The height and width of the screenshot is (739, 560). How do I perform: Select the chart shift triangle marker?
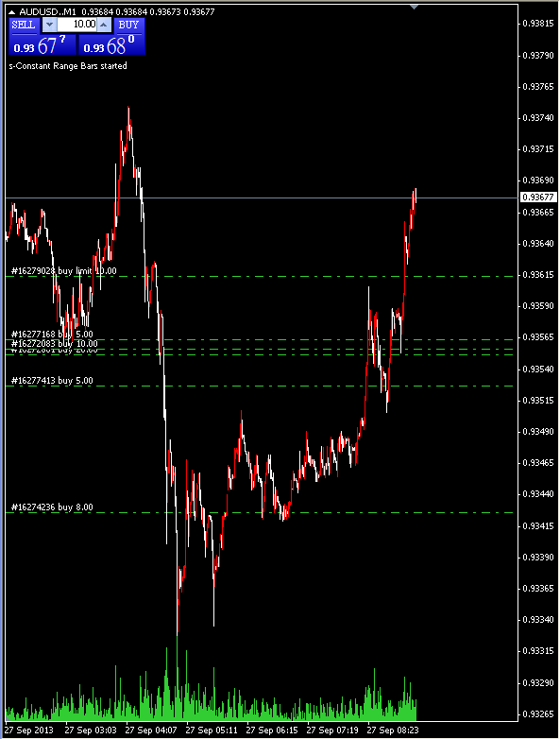tap(414, 7)
